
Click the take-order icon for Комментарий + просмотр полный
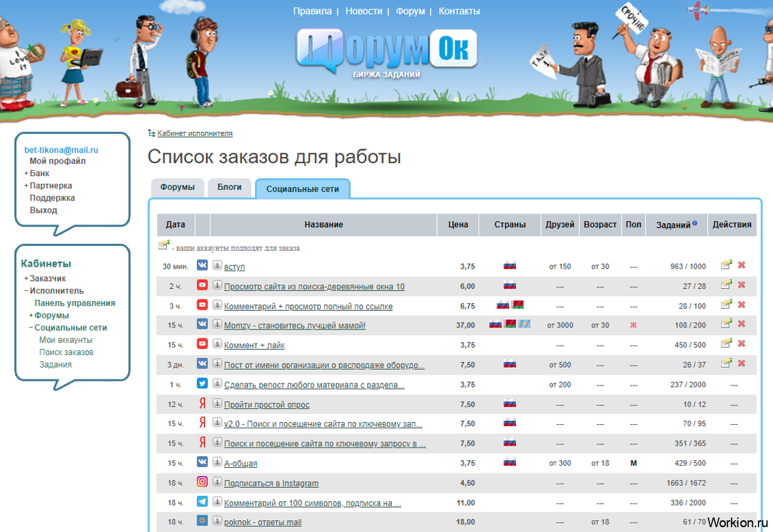click(x=726, y=304)
